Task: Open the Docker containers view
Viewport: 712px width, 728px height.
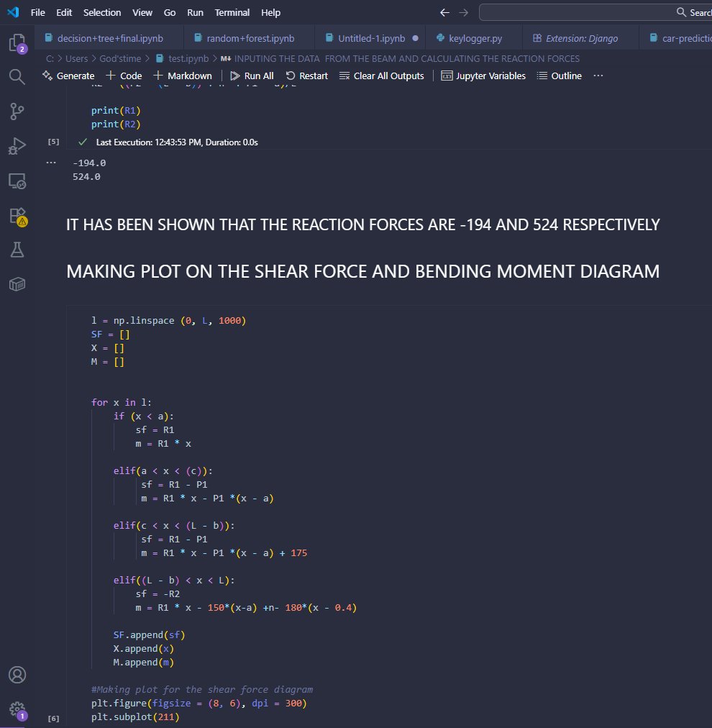Action: tap(16, 283)
